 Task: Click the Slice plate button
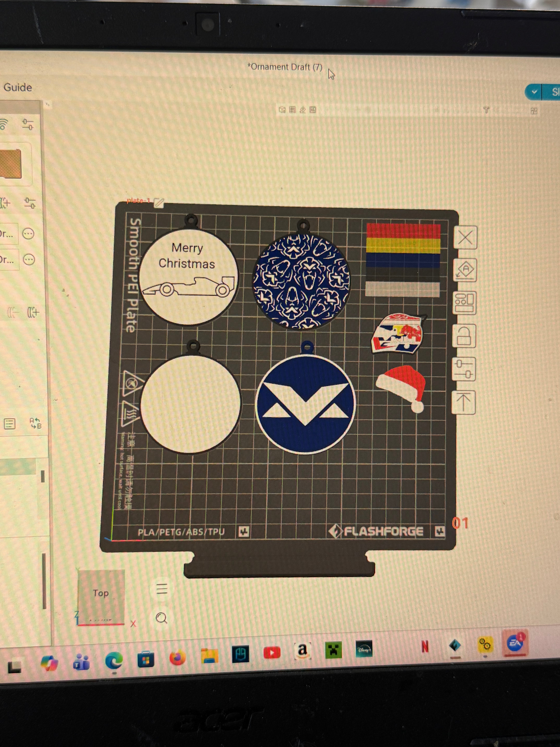[x=552, y=92]
